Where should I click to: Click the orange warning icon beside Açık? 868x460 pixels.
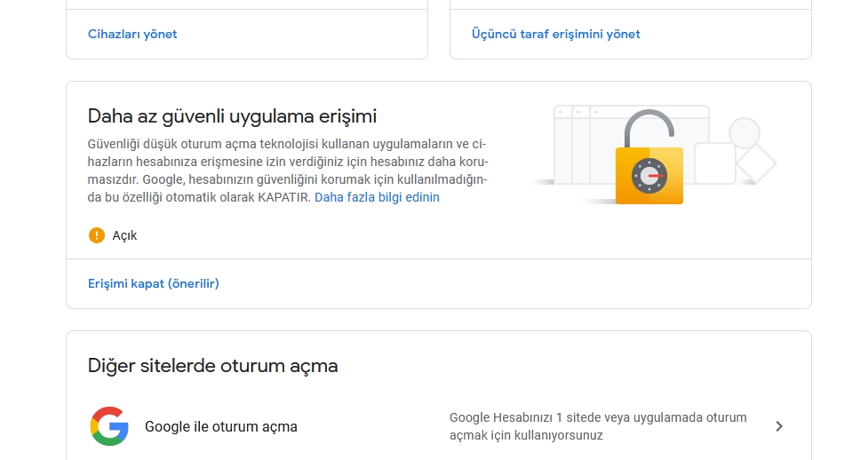click(x=97, y=235)
